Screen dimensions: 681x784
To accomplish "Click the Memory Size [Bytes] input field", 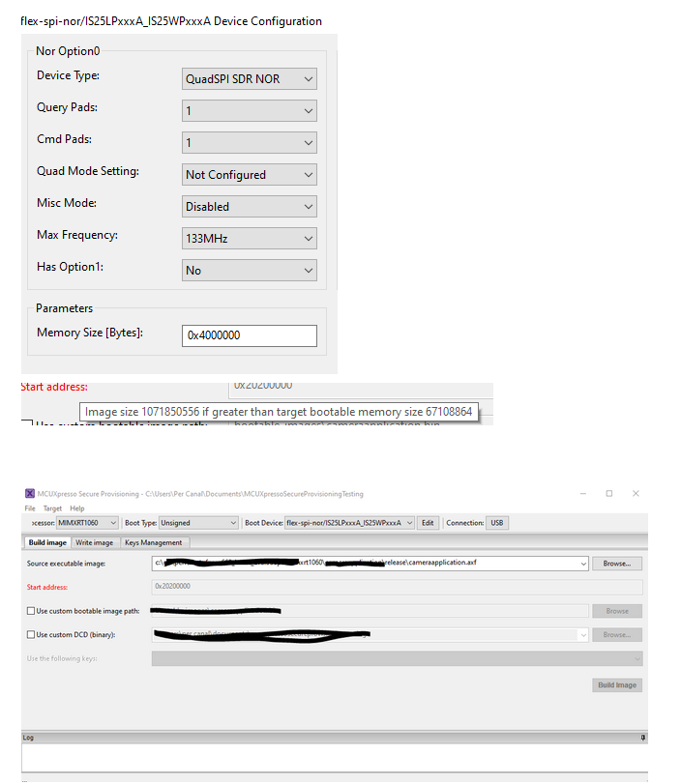I will point(250,335).
